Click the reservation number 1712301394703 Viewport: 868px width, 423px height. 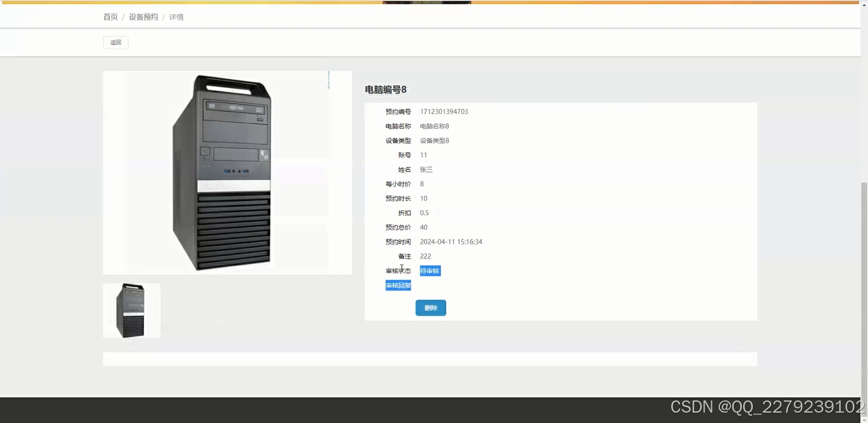(444, 112)
